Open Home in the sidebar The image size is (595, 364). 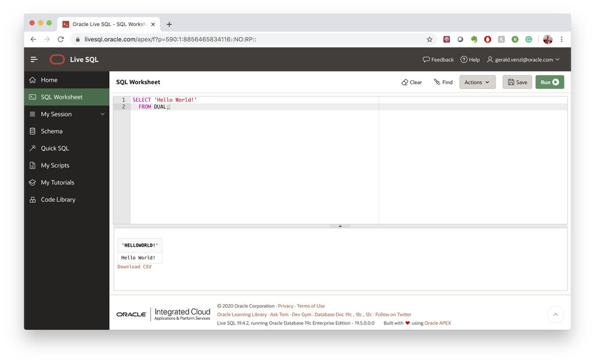click(67, 80)
